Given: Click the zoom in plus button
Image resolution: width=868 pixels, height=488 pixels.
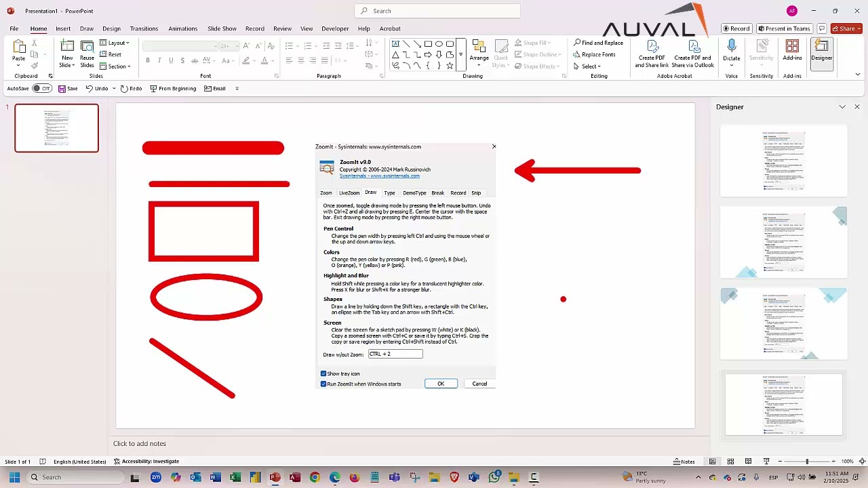Looking at the screenshot, I should click(x=835, y=462).
